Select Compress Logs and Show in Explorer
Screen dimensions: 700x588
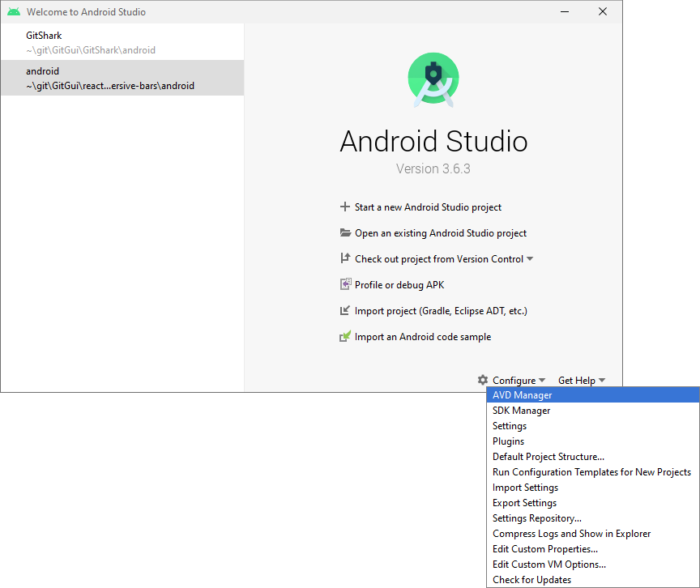tap(593, 534)
